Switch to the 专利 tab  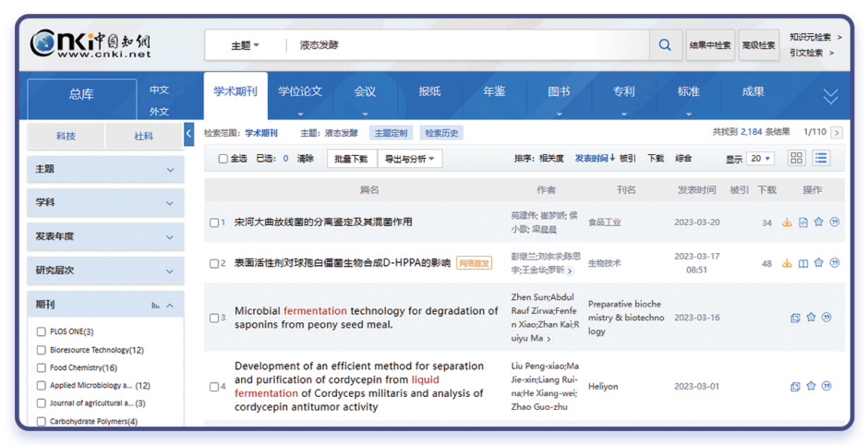coord(624,92)
